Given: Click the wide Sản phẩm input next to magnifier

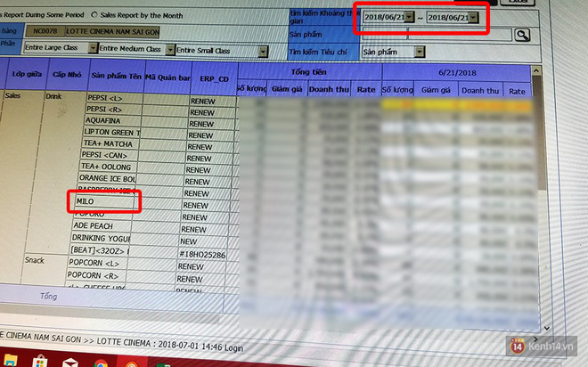Looking at the screenshot, I should click(460, 35).
